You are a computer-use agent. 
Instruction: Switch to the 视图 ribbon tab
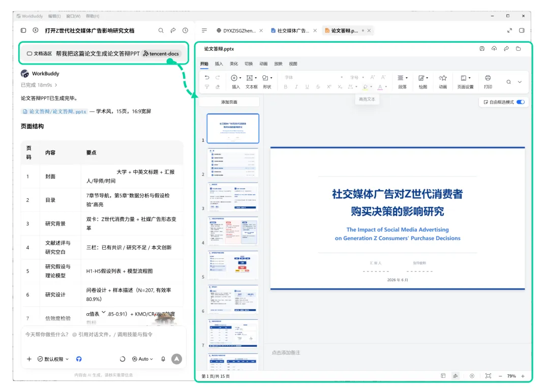(x=293, y=64)
